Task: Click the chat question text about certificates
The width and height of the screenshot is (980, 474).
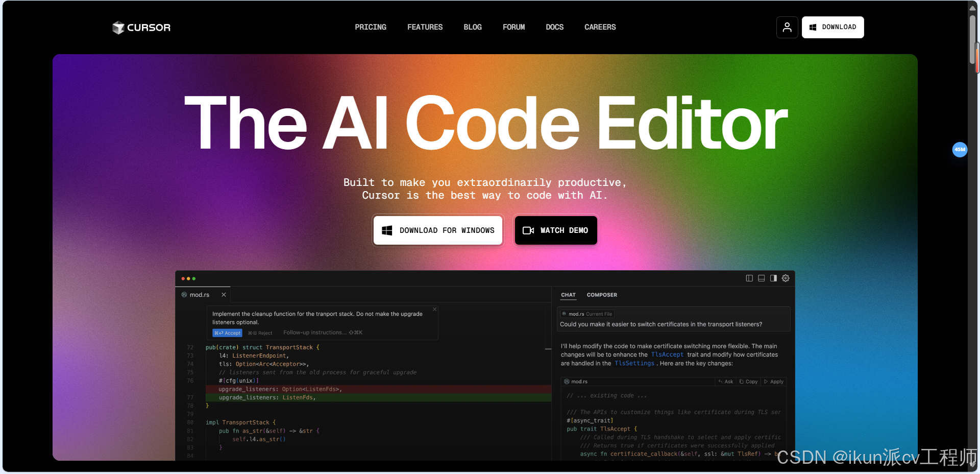Action: 661,324
